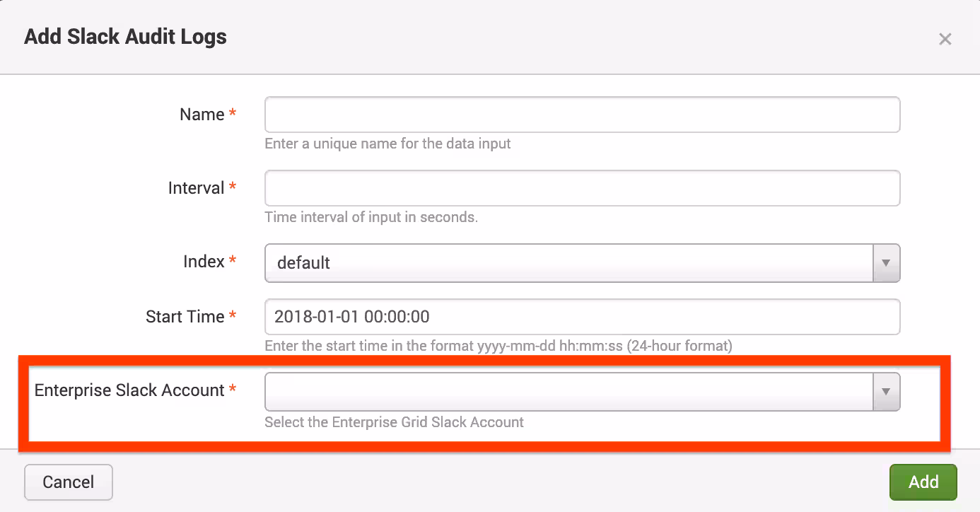Screen dimensions: 980x512
Task: Click the Add Slack Audit Logs title
Action: 125,37
